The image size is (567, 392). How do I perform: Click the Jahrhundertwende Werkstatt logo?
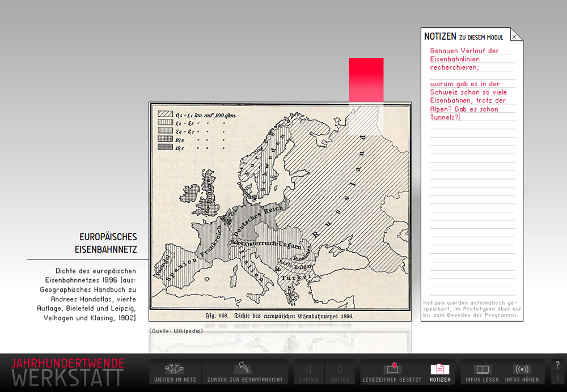[x=67, y=373]
